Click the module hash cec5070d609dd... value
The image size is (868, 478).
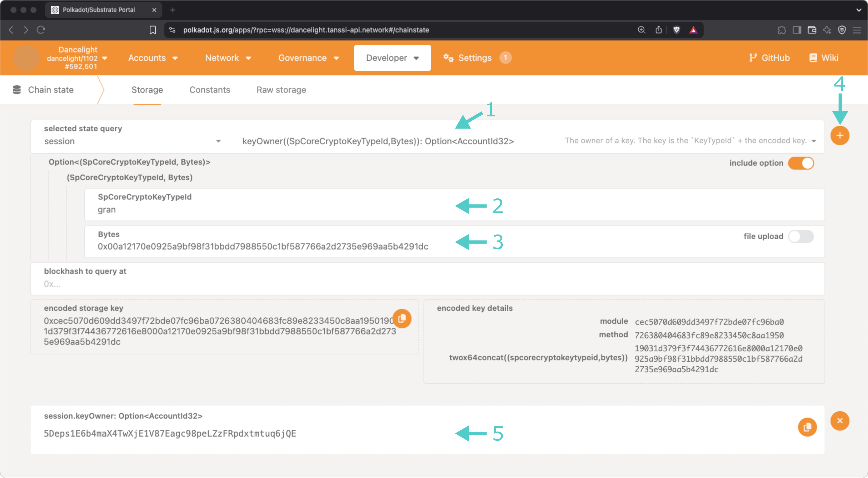pyautogui.click(x=709, y=322)
